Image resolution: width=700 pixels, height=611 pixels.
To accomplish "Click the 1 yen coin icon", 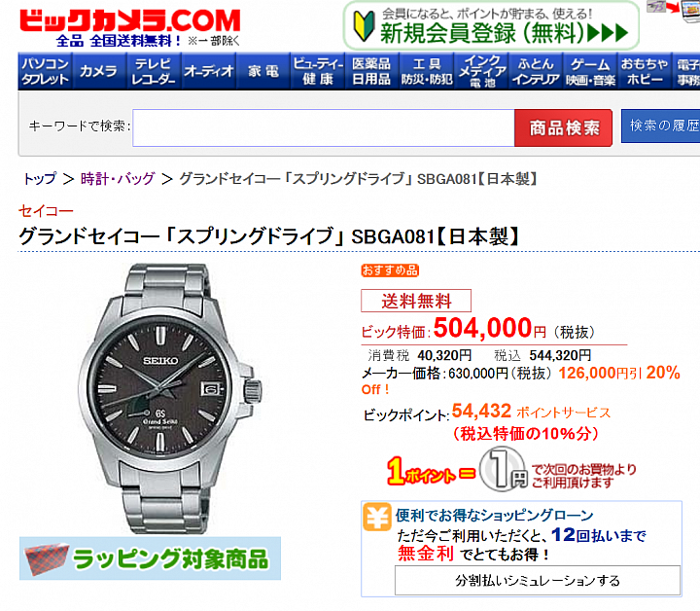I will 504,470.
